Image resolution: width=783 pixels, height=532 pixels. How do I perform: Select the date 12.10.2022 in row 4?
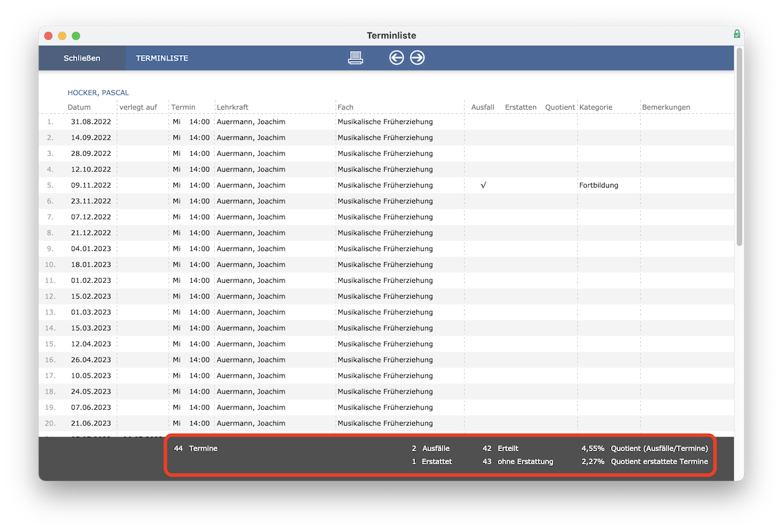click(91, 169)
